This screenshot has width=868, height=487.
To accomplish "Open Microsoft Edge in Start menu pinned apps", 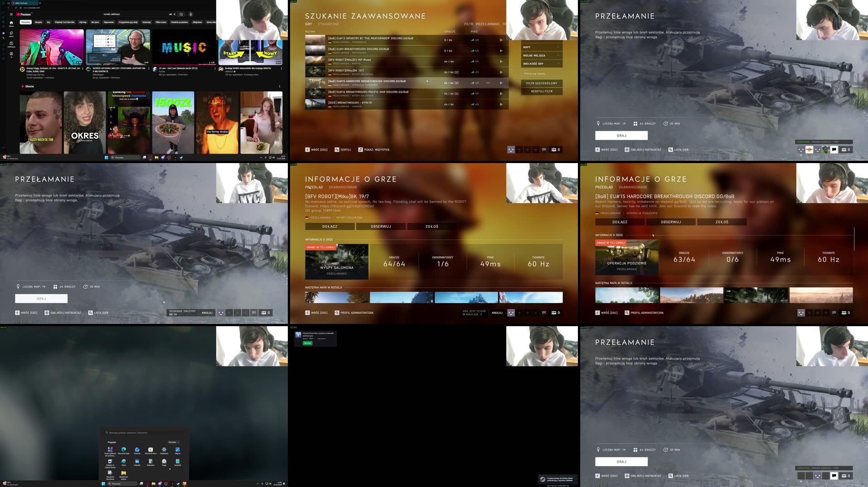I will tap(124, 450).
